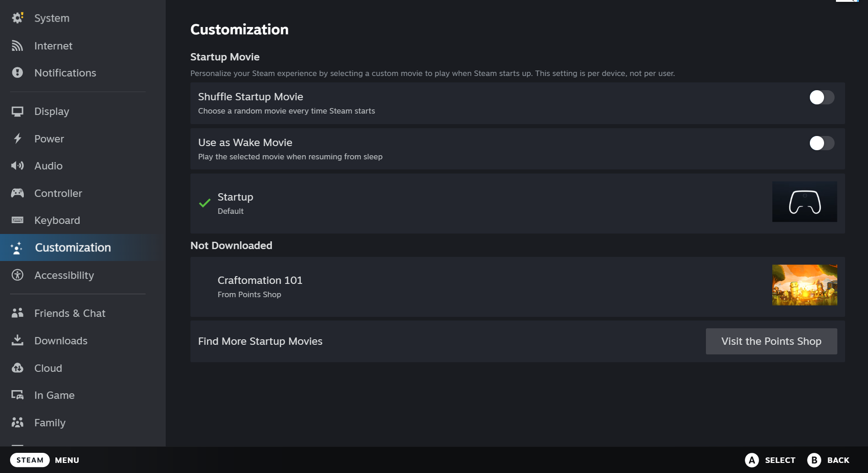Click BACK label in footer

tap(838, 460)
